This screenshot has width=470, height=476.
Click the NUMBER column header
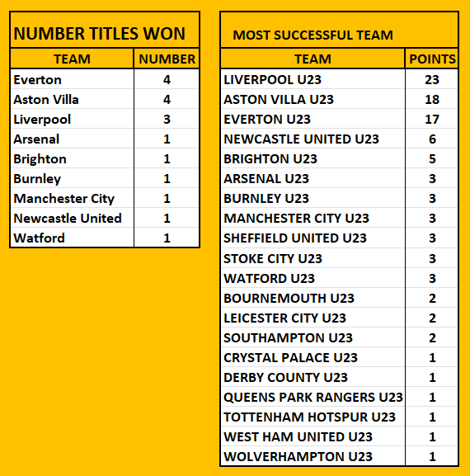167,59
